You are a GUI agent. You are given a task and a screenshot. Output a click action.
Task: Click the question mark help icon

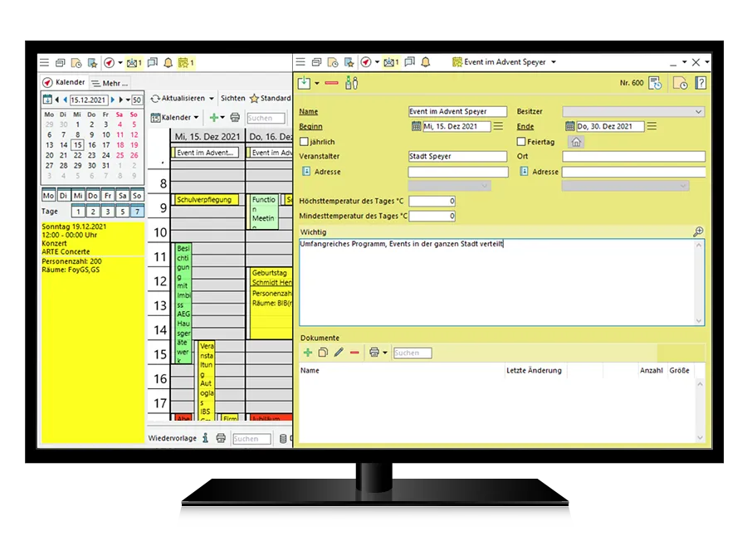(x=701, y=83)
